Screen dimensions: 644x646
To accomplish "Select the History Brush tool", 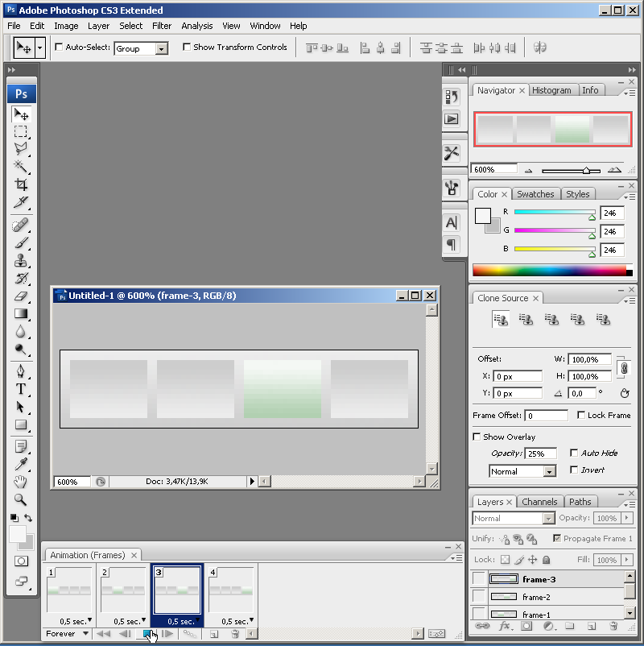I will tap(21, 278).
